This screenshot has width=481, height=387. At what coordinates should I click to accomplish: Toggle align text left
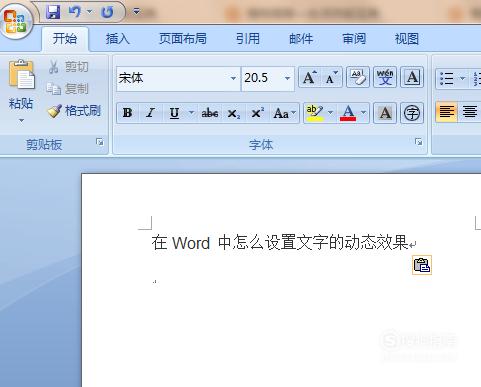(x=446, y=112)
